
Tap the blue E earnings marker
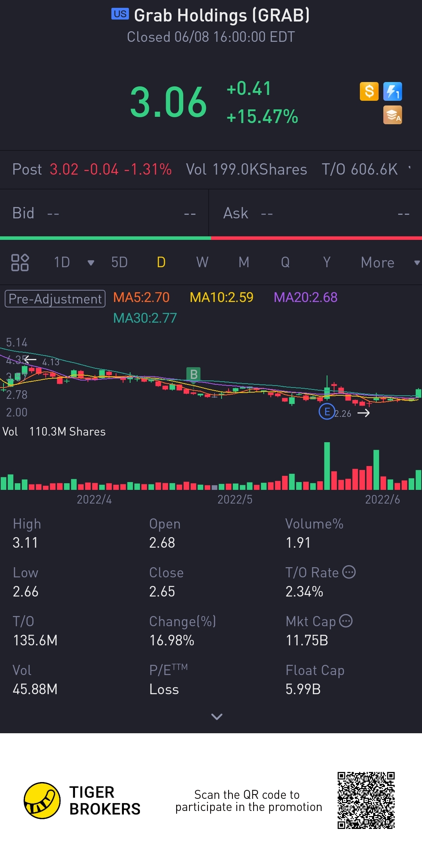327,411
